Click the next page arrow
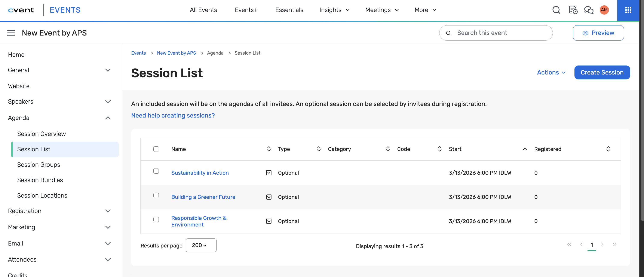This screenshot has width=644, height=277. coord(602,244)
